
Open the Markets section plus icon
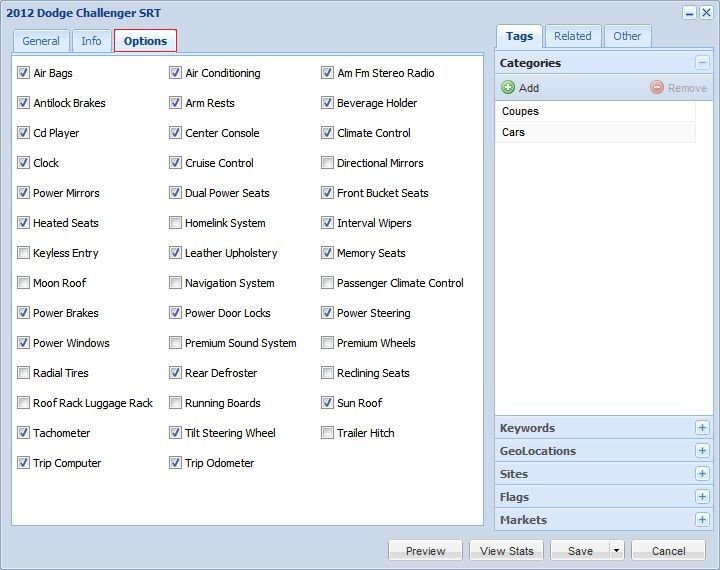pos(702,520)
